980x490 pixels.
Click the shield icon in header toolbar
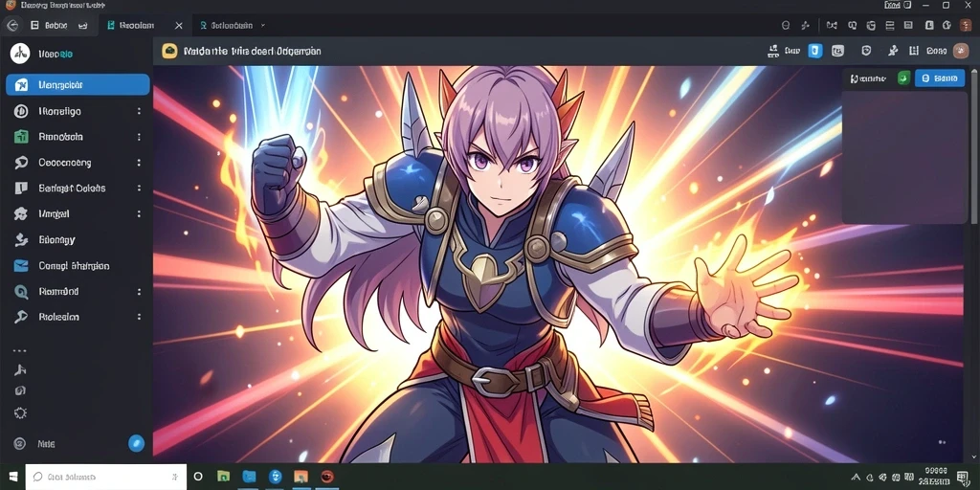(866, 52)
